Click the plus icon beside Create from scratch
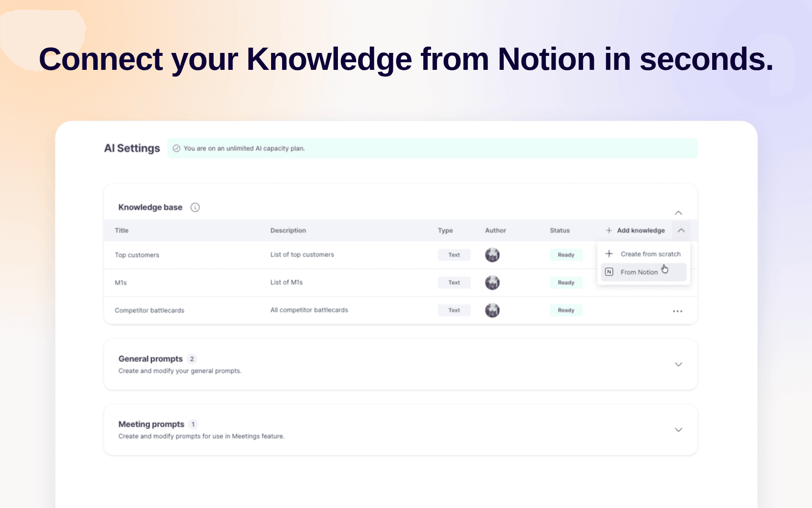Image resolution: width=812 pixels, height=508 pixels. pos(609,254)
